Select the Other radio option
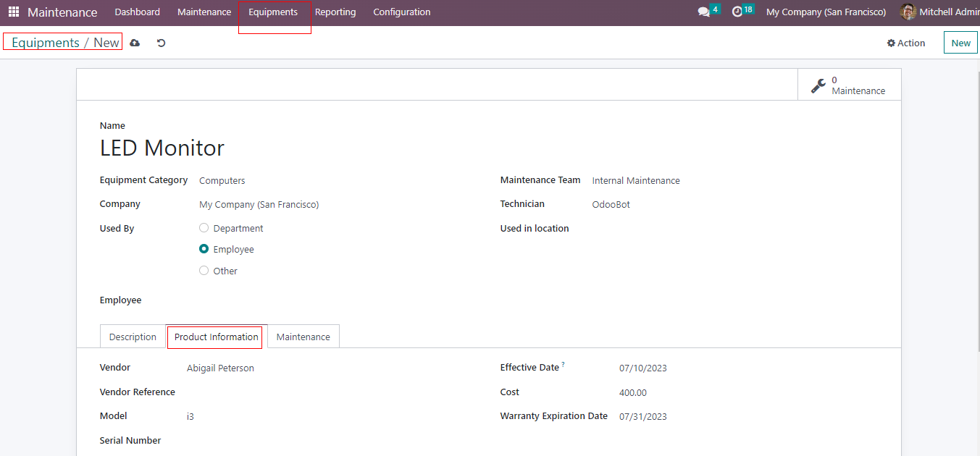Viewport: 980px width, 456px height. click(x=204, y=271)
